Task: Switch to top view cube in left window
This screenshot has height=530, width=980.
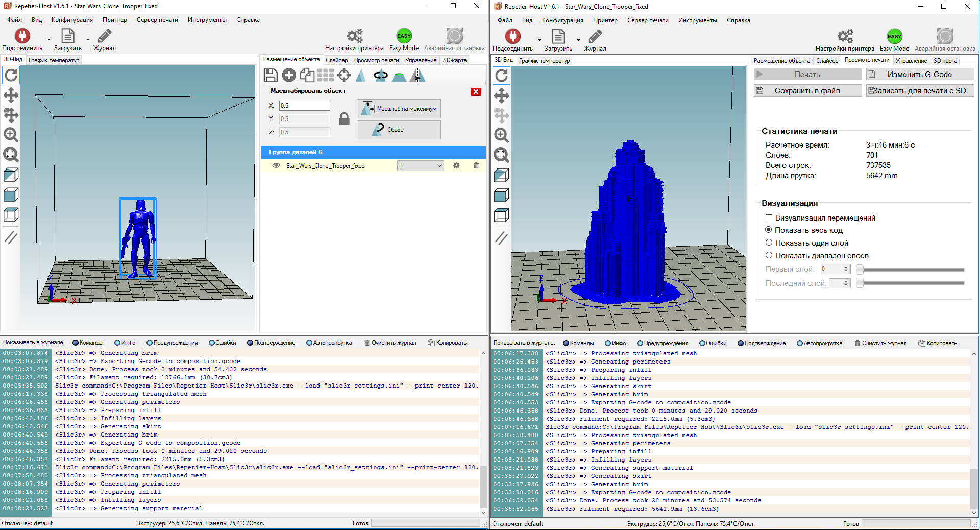Action: [x=11, y=214]
